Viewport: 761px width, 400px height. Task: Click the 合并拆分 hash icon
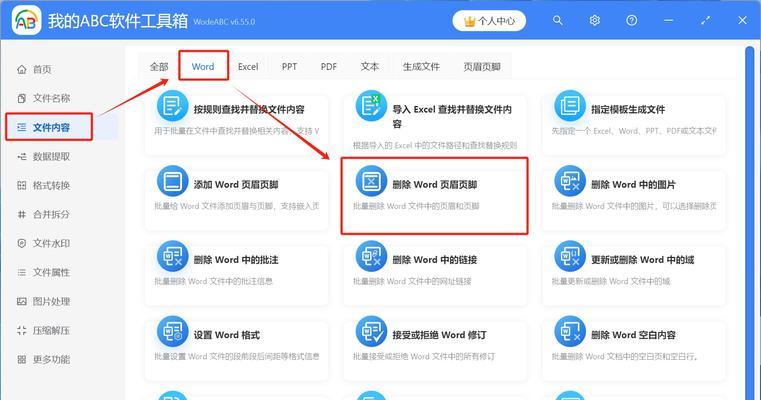(x=21, y=214)
